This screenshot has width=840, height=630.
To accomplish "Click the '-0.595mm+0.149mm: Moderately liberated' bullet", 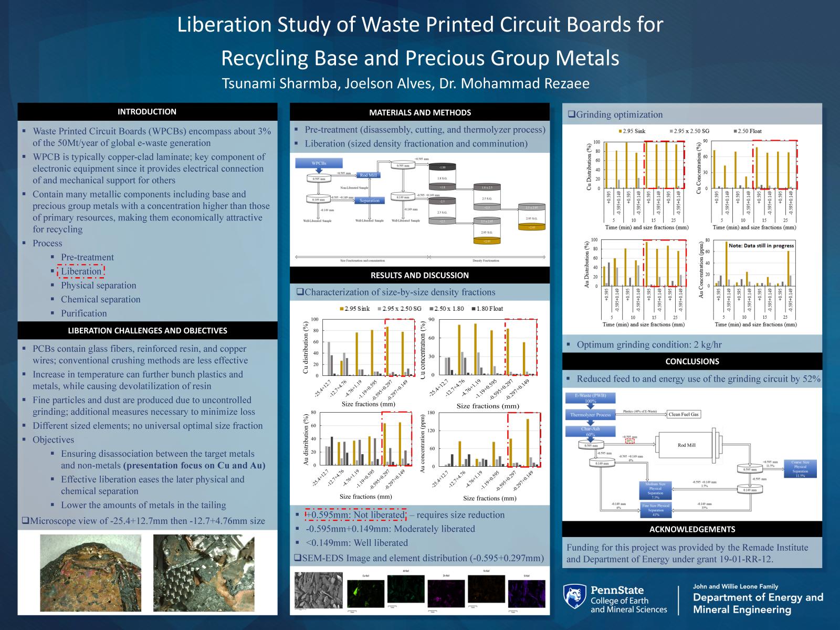I will (x=390, y=529).
